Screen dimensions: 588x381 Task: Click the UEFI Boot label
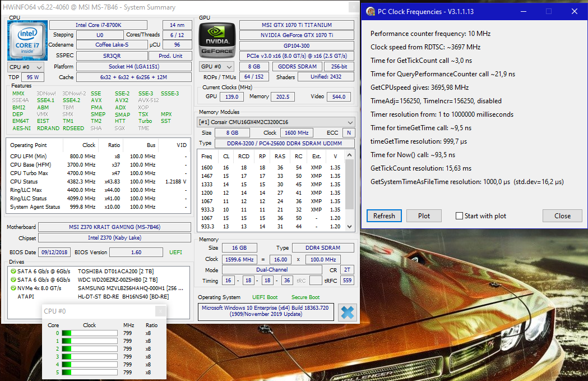point(265,297)
